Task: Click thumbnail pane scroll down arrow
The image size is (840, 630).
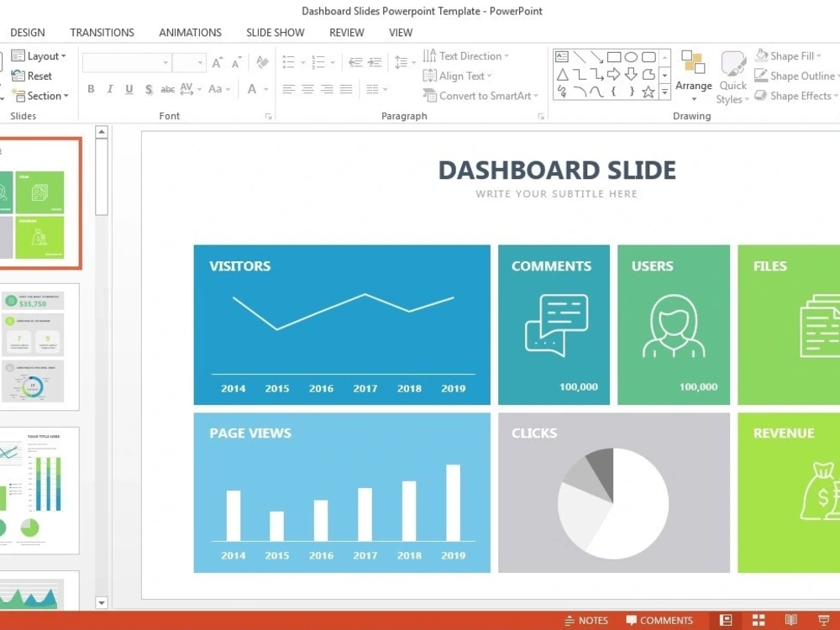Action: pos(102,602)
